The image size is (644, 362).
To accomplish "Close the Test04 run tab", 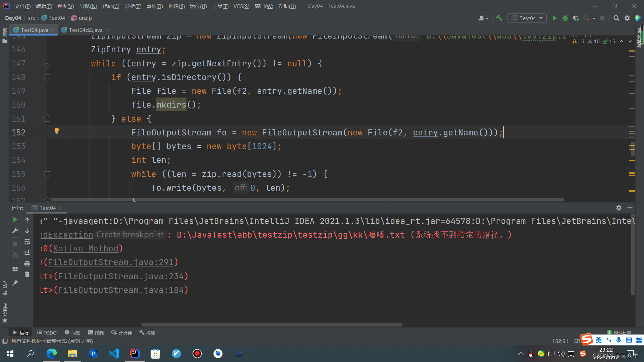I will click(x=60, y=208).
